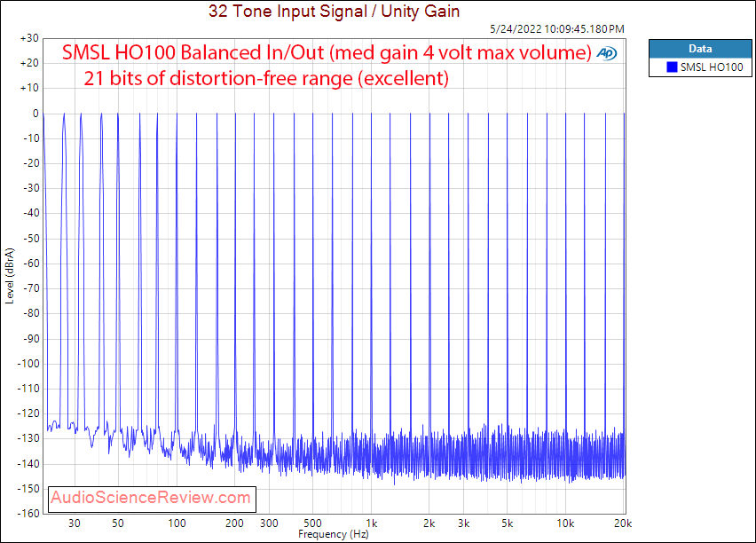Click the -160 level axis tick label
This screenshot has width=756, height=543.
[29, 514]
